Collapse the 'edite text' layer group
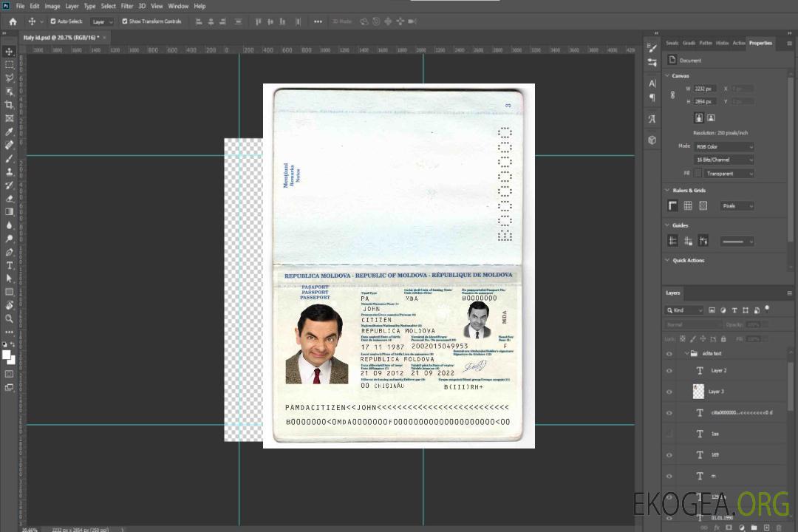798x532 pixels. (x=686, y=353)
